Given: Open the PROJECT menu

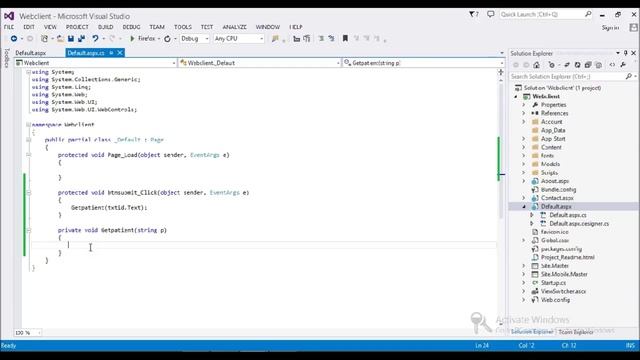Looking at the screenshot, I should pyautogui.click(x=77, y=27).
